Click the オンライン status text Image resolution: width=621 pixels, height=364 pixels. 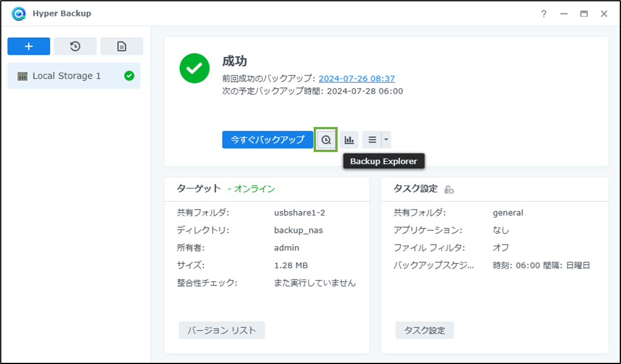point(254,189)
